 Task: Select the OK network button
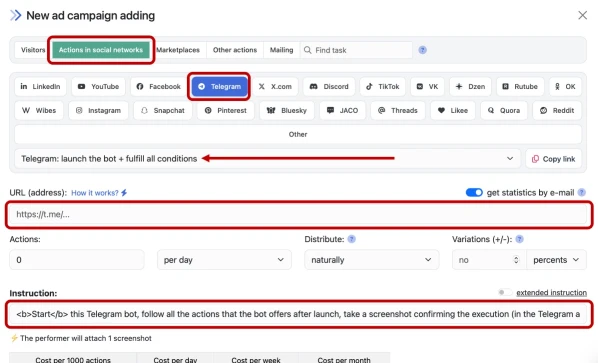pos(565,87)
